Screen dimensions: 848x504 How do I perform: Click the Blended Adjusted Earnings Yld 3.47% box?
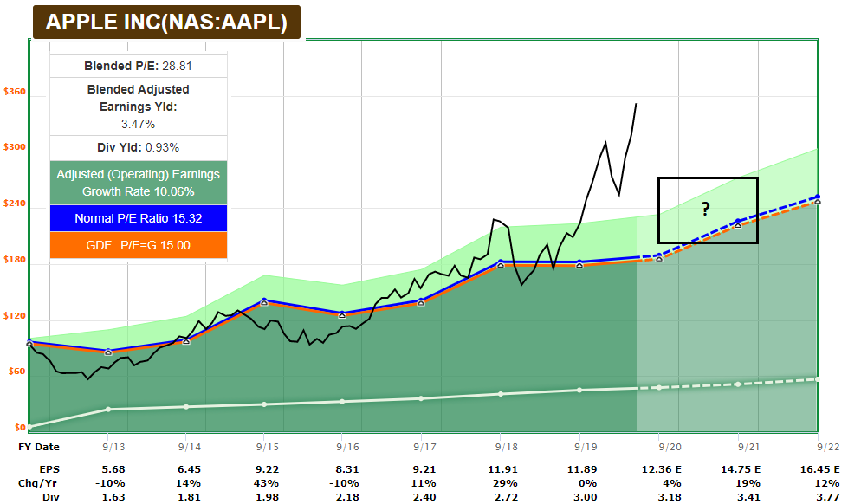point(139,107)
